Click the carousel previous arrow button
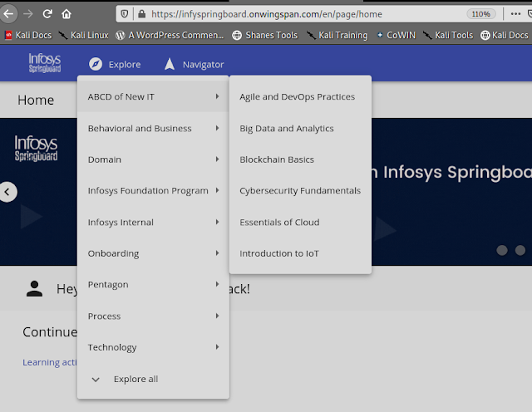532x412 pixels. coord(7,192)
